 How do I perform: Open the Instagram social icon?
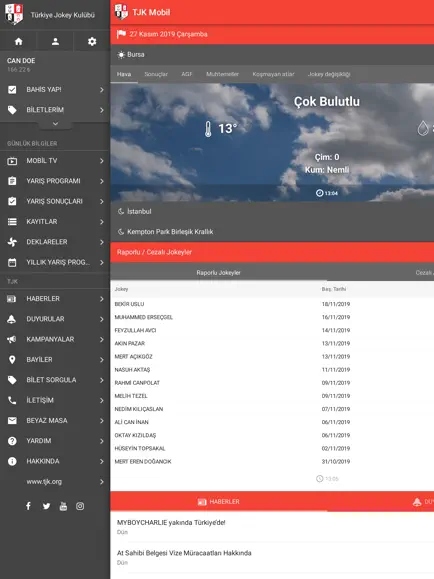pos(80,506)
